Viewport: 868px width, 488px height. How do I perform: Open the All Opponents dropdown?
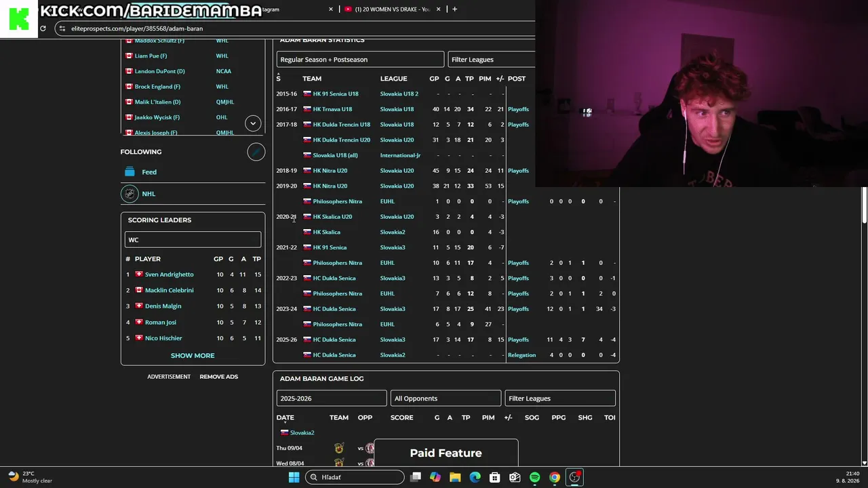446,399
